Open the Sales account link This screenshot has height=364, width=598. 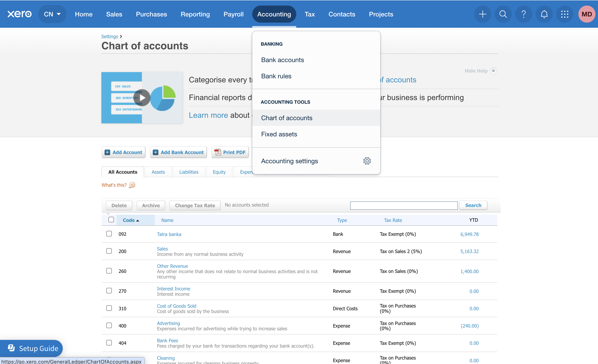click(x=162, y=249)
